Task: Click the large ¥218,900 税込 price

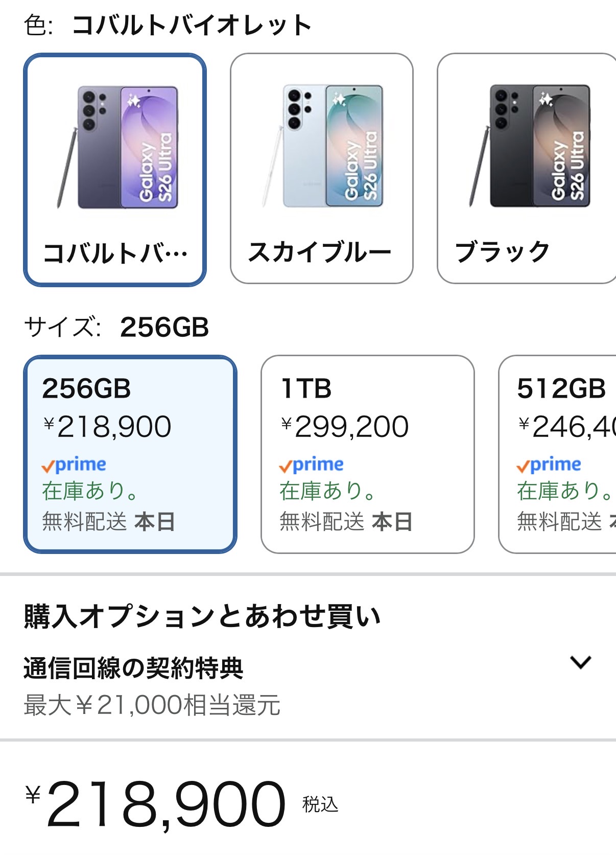Action: coord(167,804)
